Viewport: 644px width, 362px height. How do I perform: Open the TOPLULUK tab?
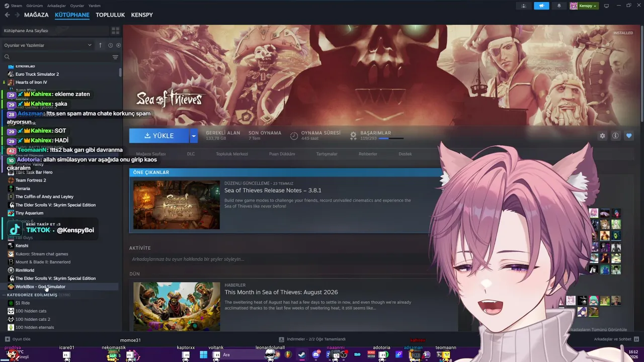point(110,15)
